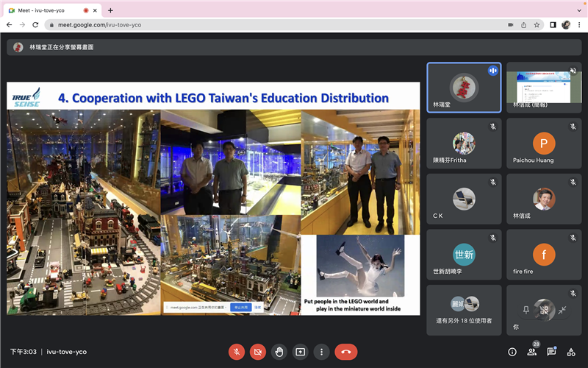Viewport: 588px width, 368px height.
Task: Click the present screen button
Action: 300,352
